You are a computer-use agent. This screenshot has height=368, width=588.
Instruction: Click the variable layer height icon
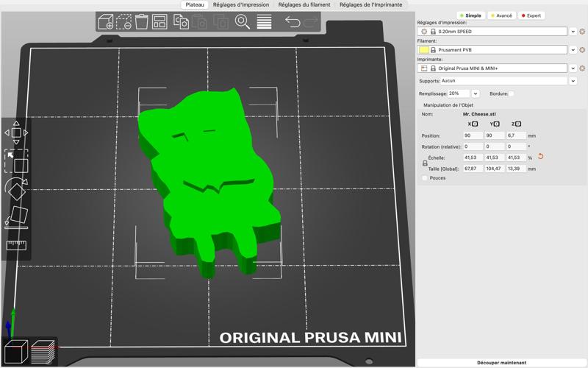264,22
